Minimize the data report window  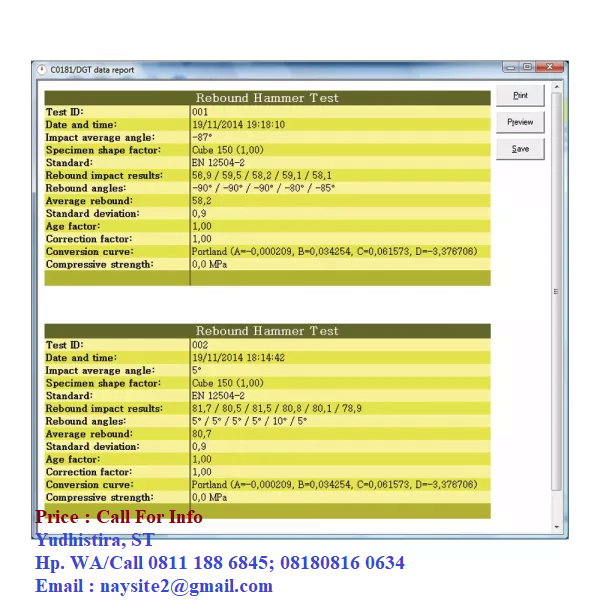point(510,67)
